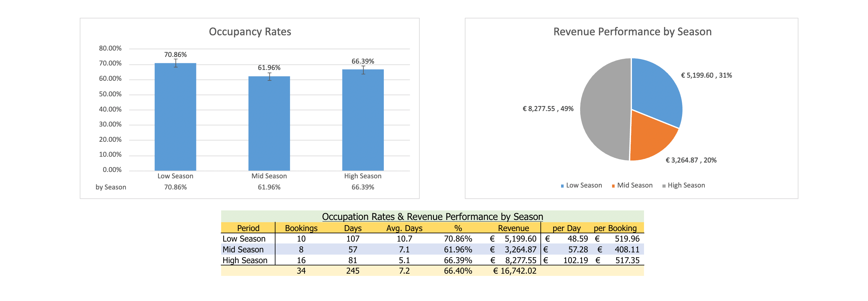Click the table title Occupation Rates & Revenue
The height and width of the screenshot is (301, 868).
point(432,216)
